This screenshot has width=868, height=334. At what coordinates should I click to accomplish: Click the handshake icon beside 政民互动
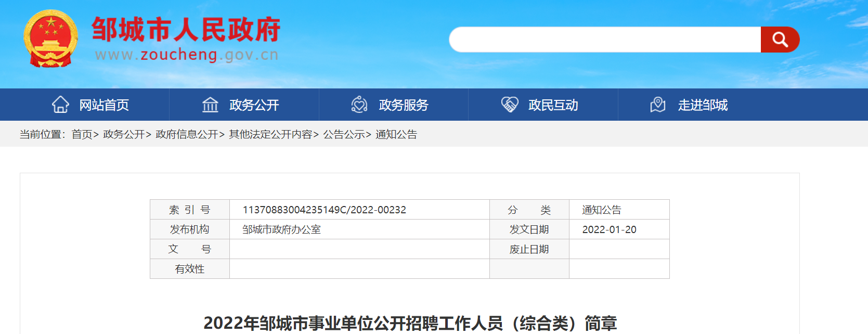[510, 105]
